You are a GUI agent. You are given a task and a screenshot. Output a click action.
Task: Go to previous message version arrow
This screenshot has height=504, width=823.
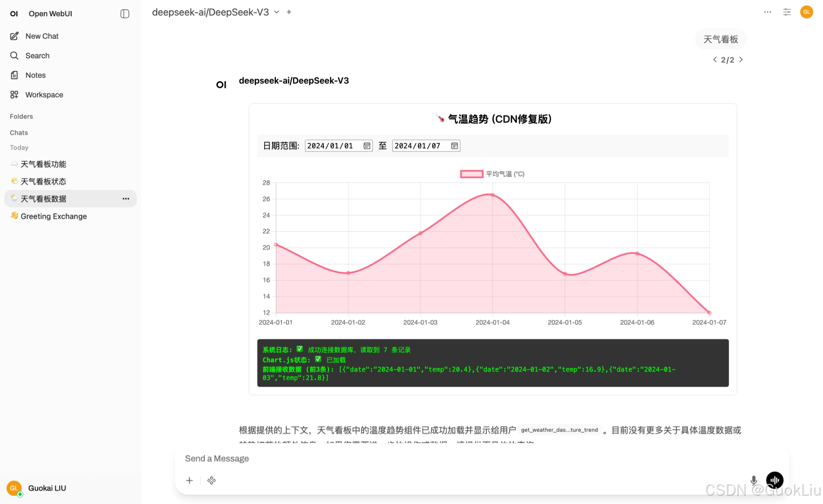pos(715,60)
